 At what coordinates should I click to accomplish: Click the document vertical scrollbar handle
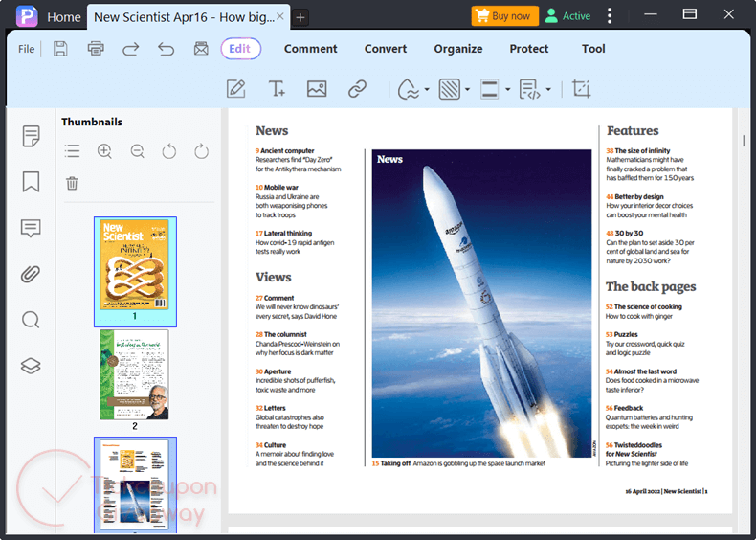pyautogui.click(x=744, y=141)
